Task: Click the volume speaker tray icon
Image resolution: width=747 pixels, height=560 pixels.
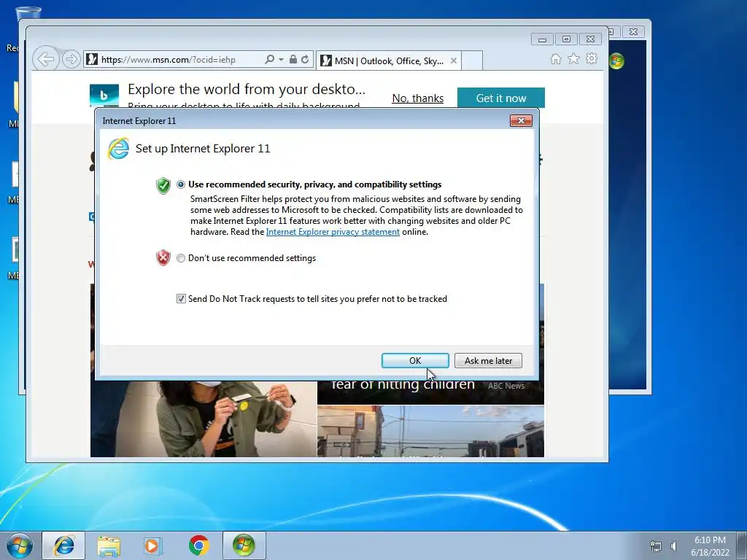Action: pos(673,546)
